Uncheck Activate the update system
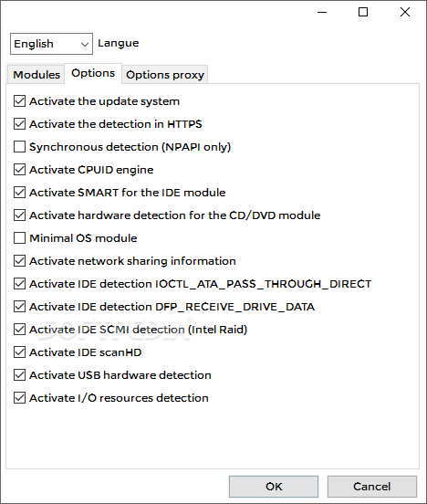 coord(19,101)
